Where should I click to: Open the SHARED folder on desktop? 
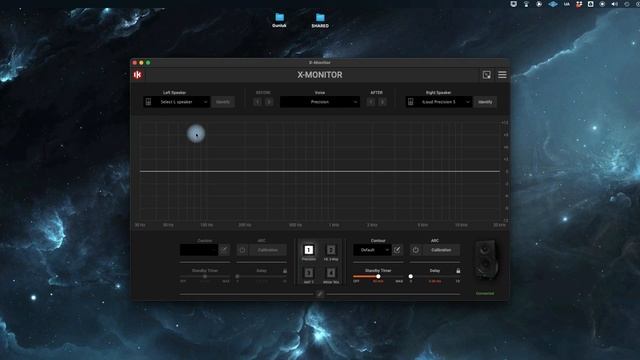point(320,20)
